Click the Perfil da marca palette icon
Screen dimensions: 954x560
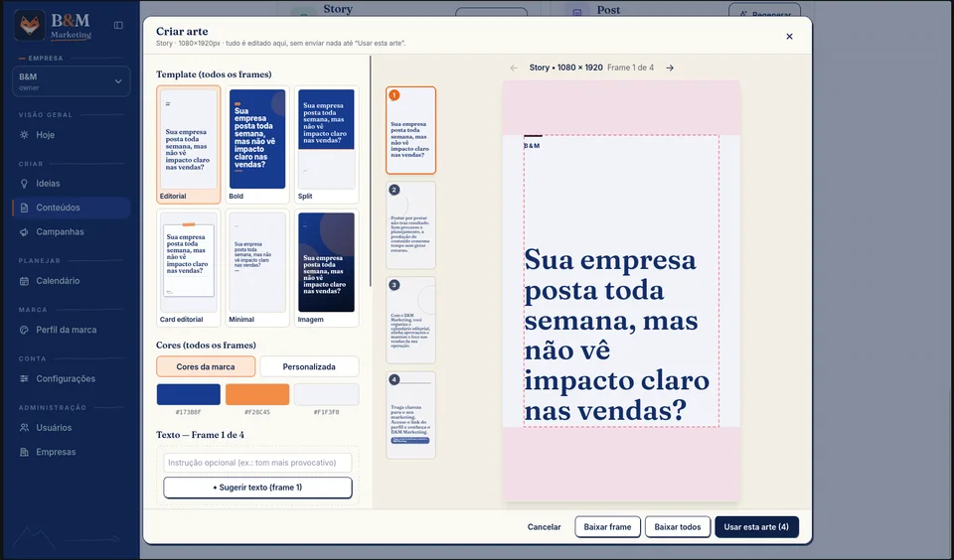point(24,330)
